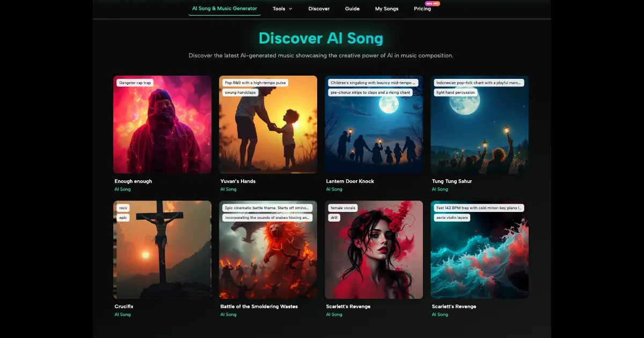Click 'AI Song' label under Crucifix
Screen dimensions: 644x338
tap(122, 314)
